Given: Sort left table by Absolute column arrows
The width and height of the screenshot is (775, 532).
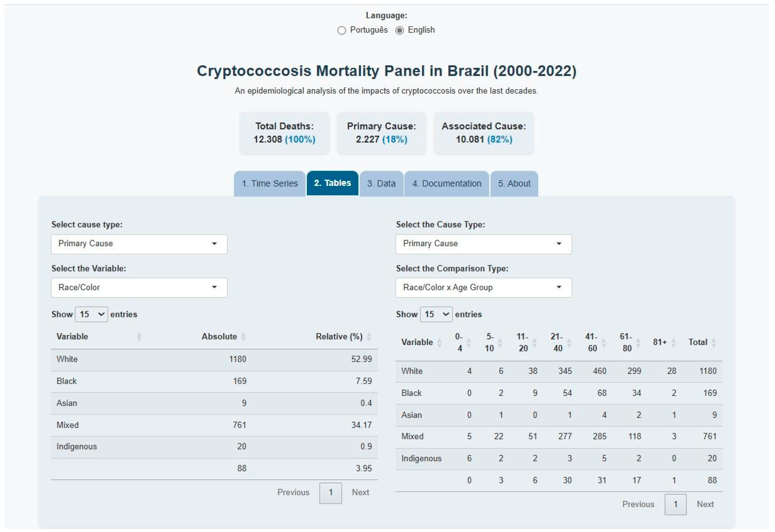Looking at the screenshot, I should coord(243,337).
